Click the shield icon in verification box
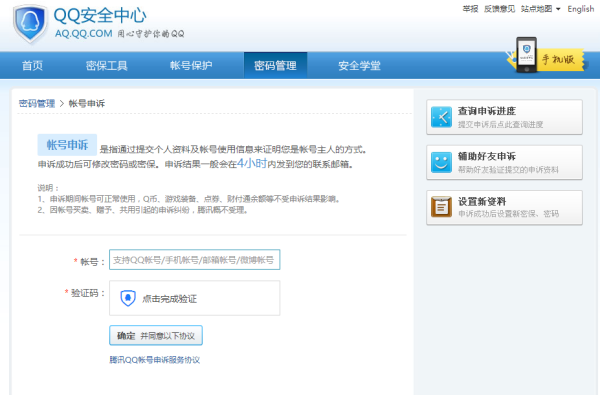This screenshot has height=395, width=600. [128, 298]
